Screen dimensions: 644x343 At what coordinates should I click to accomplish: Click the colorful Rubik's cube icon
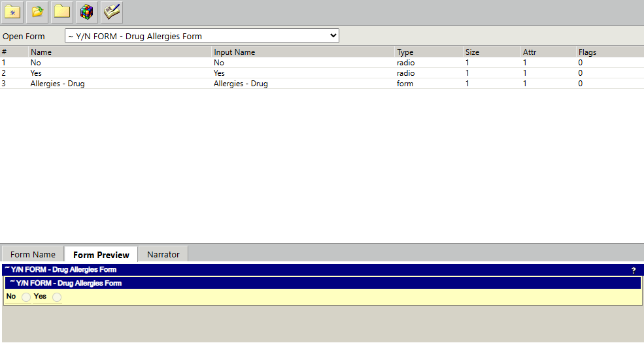(87, 12)
